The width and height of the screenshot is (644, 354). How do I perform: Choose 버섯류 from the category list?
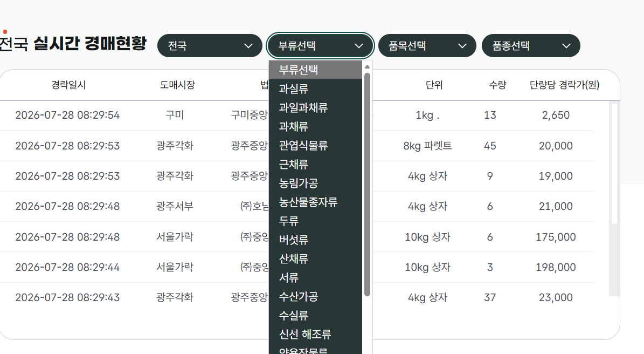(x=315, y=240)
